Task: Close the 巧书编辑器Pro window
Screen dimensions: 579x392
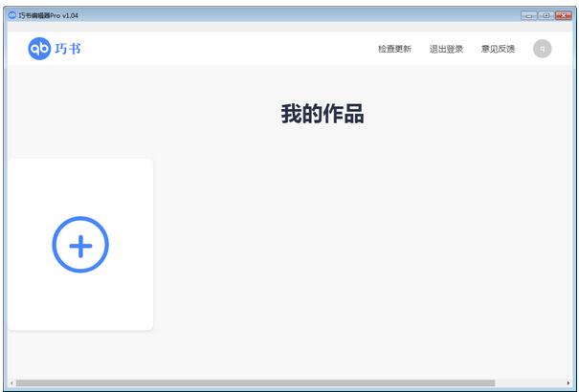Action: coord(563,15)
